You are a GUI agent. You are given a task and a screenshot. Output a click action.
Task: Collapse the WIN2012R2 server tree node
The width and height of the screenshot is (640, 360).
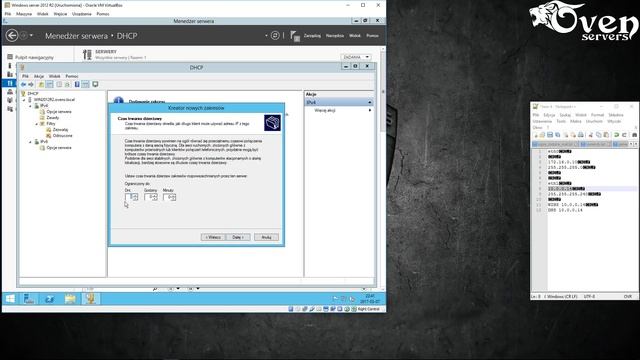[24, 100]
